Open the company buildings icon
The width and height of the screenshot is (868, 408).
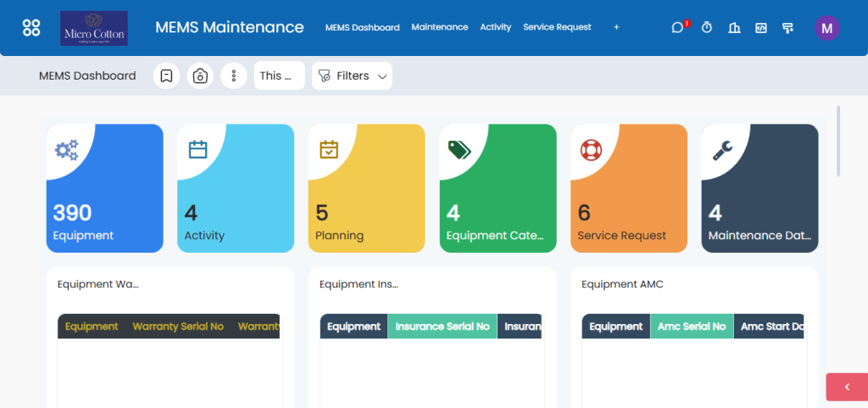tap(734, 28)
